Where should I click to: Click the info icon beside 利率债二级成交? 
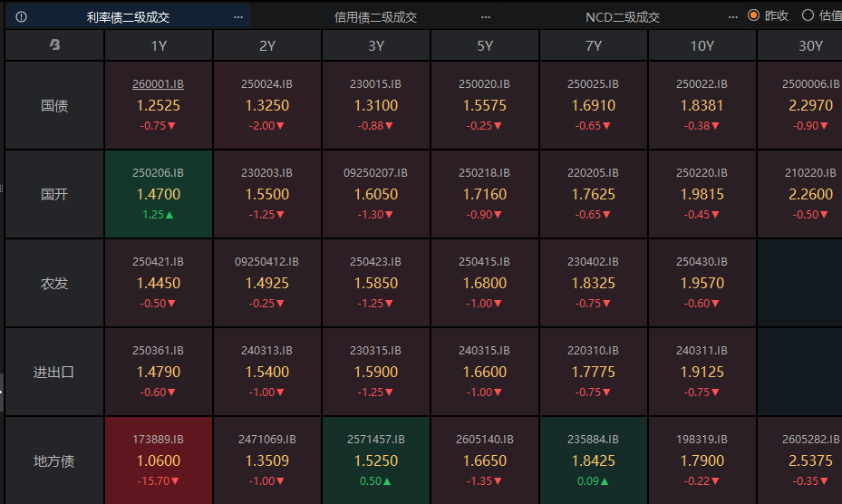tap(22, 16)
